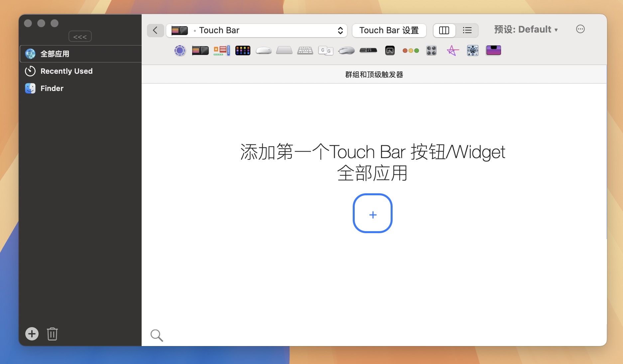Open the 预设: Default preset dropdown
The height and width of the screenshot is (364, 623).
click(x=527, y=29)
